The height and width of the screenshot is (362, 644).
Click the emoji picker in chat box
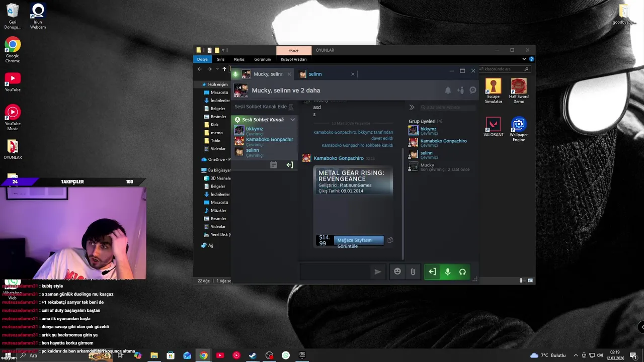397,271
